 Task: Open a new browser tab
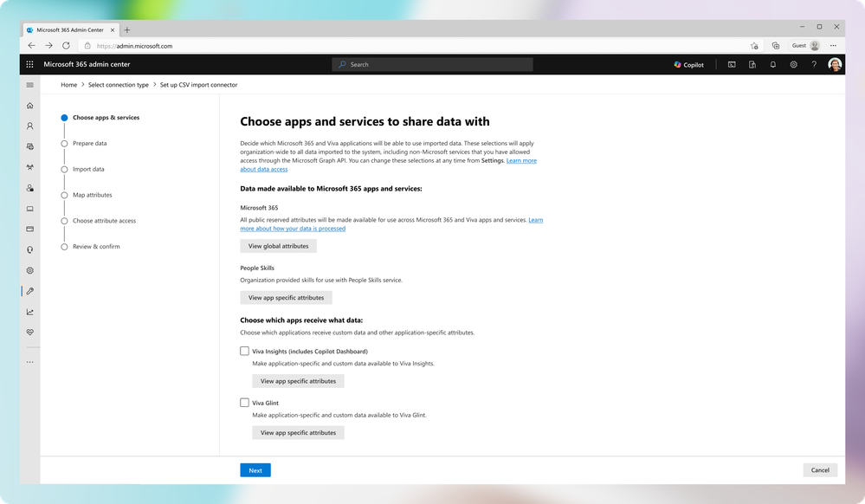pyautogui.click(x=127, y=29)
